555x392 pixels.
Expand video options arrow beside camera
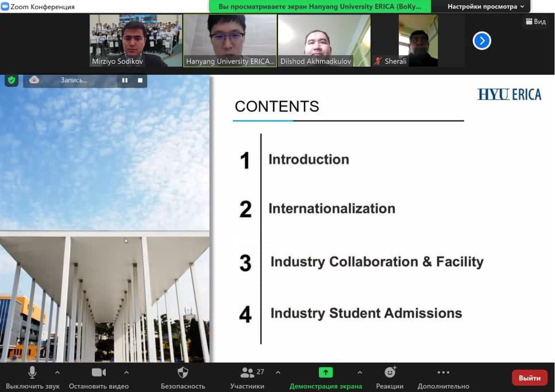pyautogui.click(x=122, y=372)
